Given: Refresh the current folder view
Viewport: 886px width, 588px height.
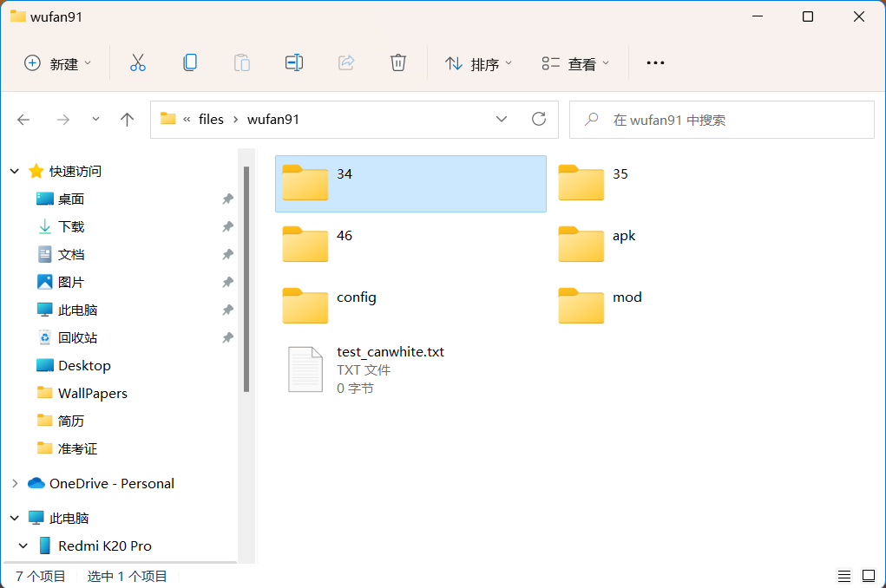Looking at the screenshot, I should (x=538, y=120).
